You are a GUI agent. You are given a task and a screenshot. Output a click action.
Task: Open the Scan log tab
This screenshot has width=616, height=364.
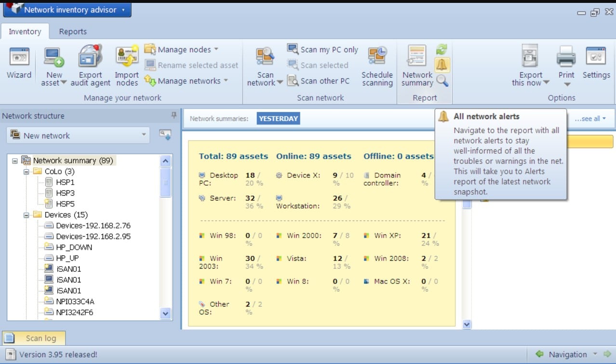pyautogui.click(x=34, y=338)
